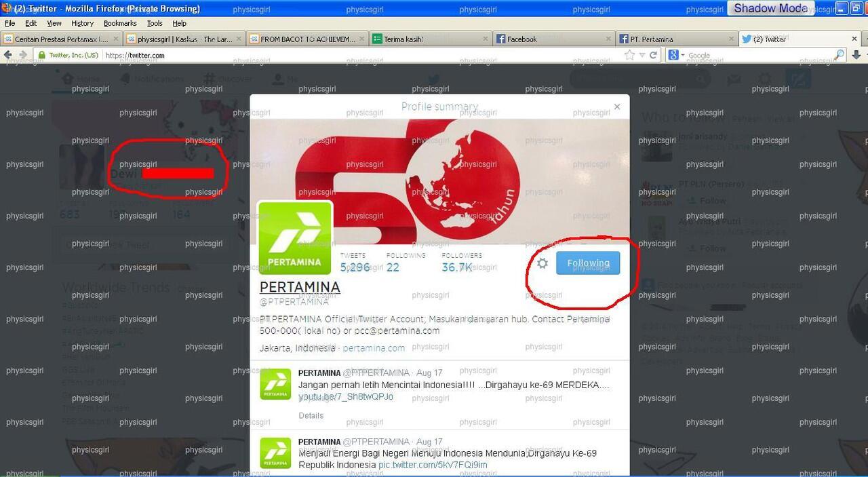Image resolution: width=868 pixels, height=477 pixels.
Task: Open the Edit menu
Action: pyautogui.click(x=31, y=23)
